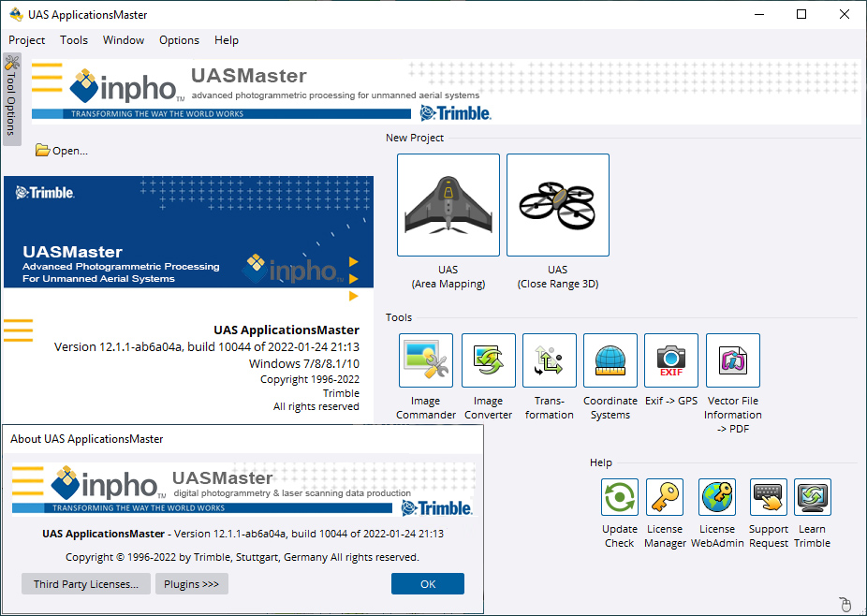Screen dimensions: 867x616
Task: Start a new UAS Close Range 3D project
Action: pyautogui.click(x=558, y=205)
